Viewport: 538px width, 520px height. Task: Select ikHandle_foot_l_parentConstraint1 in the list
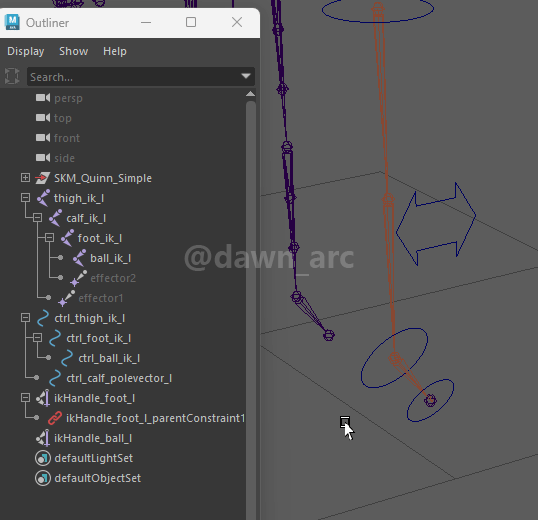155,418
